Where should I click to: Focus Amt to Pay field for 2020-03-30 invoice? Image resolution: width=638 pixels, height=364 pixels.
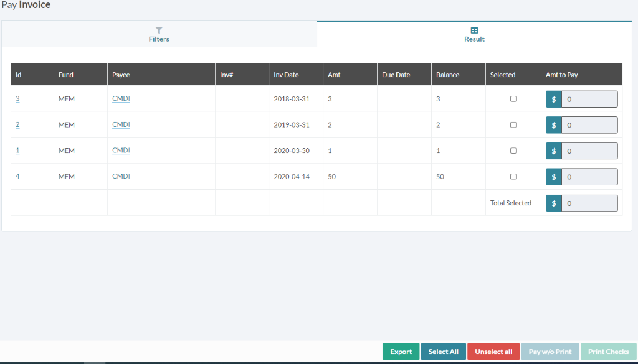589,151
